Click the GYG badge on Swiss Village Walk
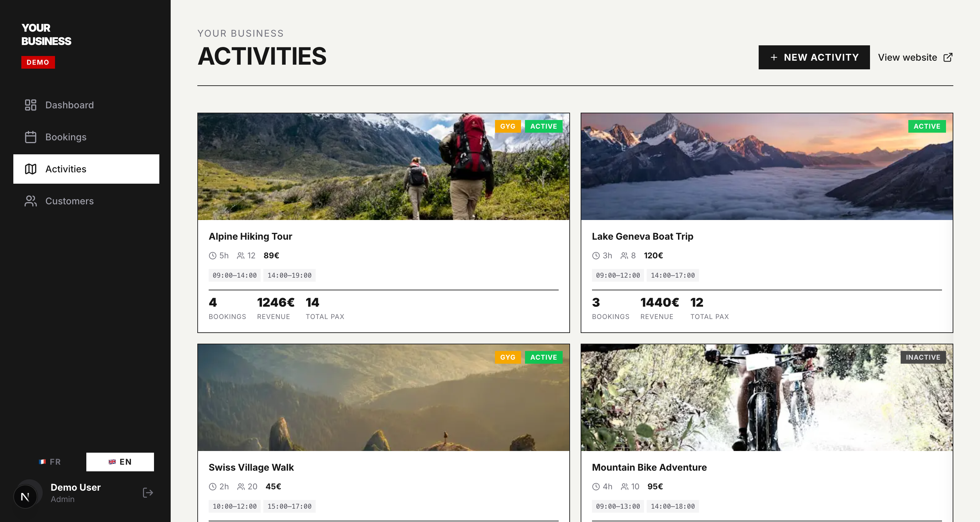Image resolution: width=980 pixels, height=522 pixels. [x=507, y=357]
